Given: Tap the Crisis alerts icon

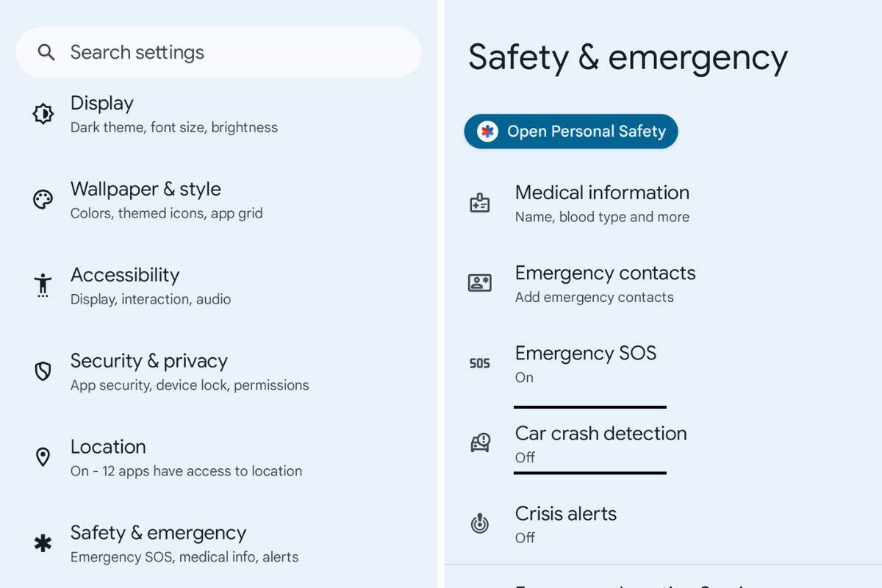Looking at the screenshot, I should click(480, 523).
